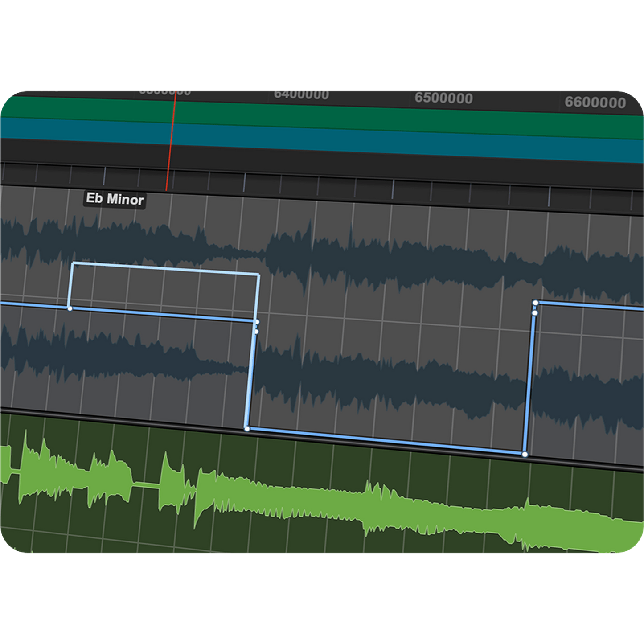Select automation point at selection box's bottom-left corner
The image size is (644, 644).
click(x=70, y=308)
